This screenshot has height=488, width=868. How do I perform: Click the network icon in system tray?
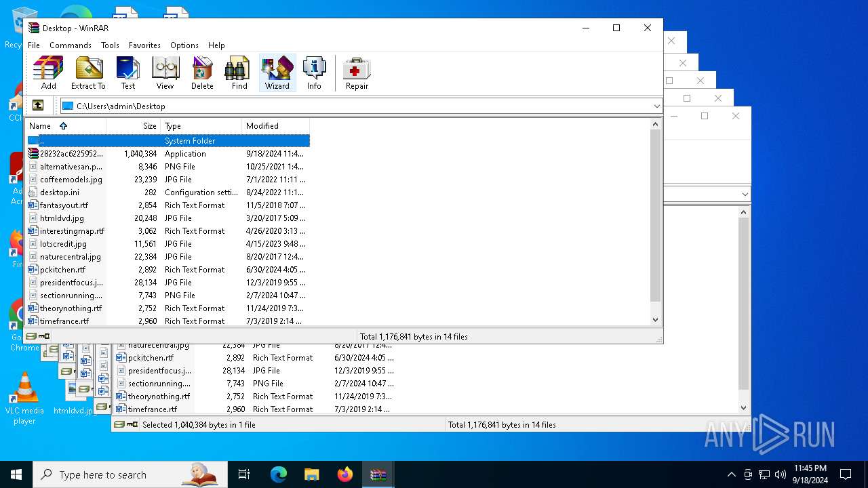point(764,474)
